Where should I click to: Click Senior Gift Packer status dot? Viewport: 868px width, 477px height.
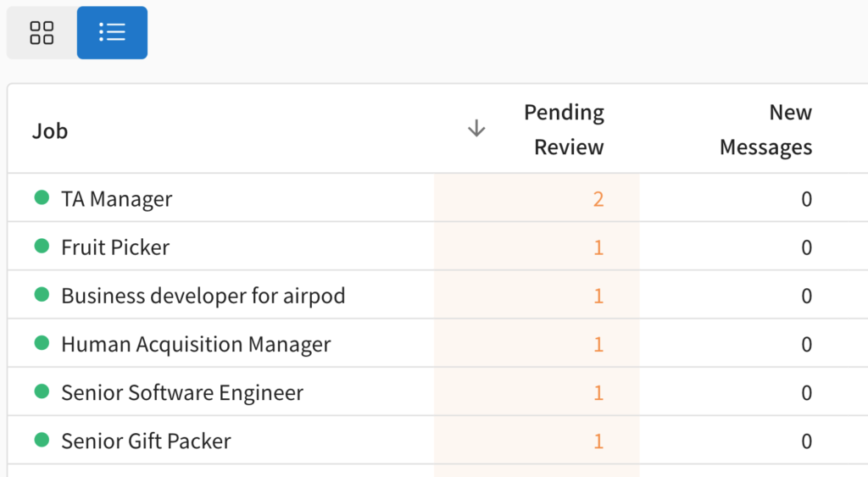coord(42,441)
